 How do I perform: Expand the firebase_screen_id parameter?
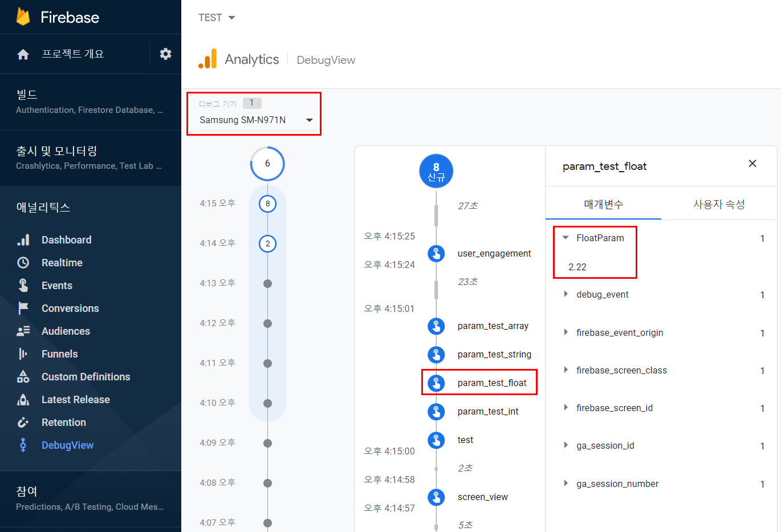click(x=566, y=408)
